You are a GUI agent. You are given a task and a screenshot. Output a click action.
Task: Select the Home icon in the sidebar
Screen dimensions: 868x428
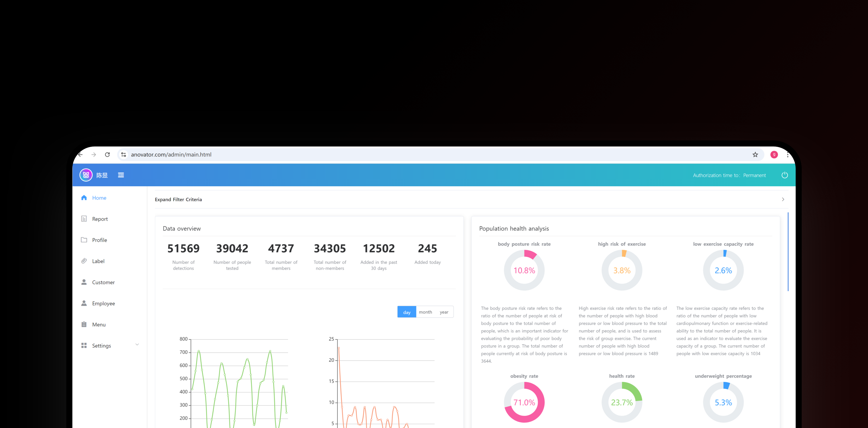(84, 198)
